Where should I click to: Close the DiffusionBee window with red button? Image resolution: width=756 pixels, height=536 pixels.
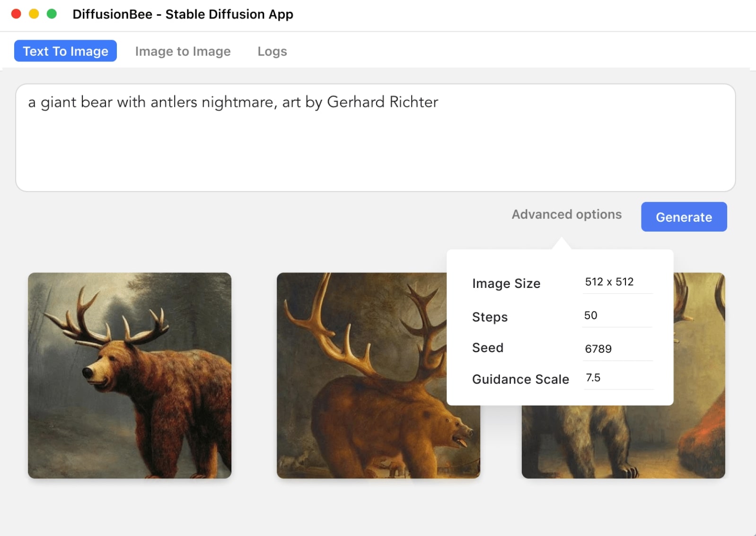click(x=16, y=14)
